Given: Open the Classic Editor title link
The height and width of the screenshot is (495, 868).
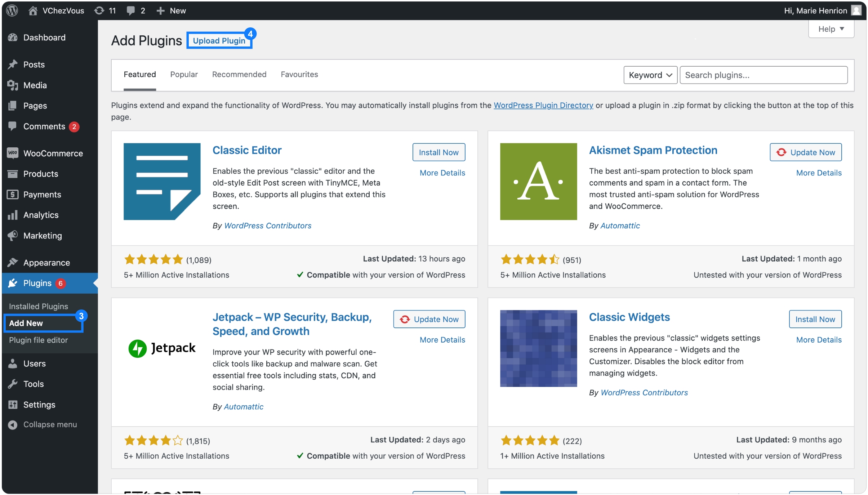Looking at the screenshot, I should pos(247,150).
